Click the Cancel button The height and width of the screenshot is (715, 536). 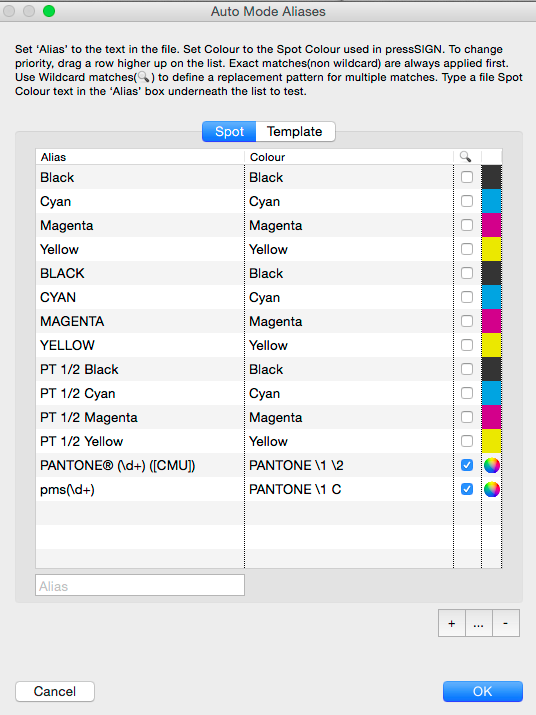(x=55, y=691)
